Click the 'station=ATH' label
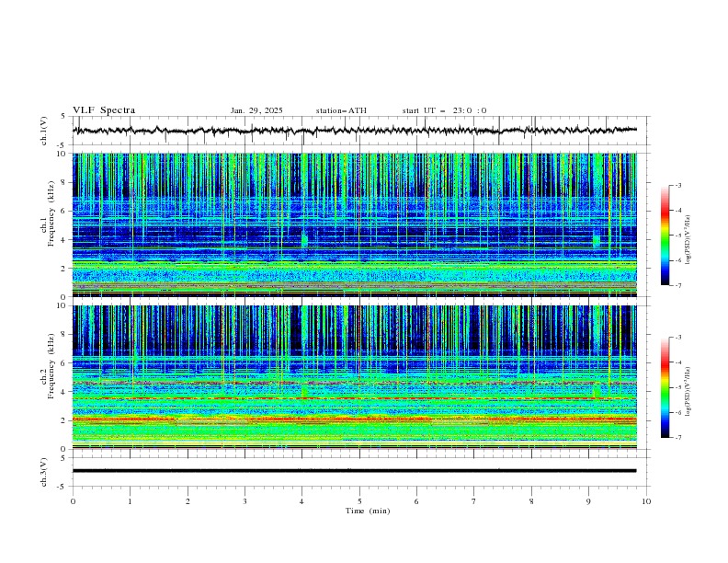 coord(341,110)
